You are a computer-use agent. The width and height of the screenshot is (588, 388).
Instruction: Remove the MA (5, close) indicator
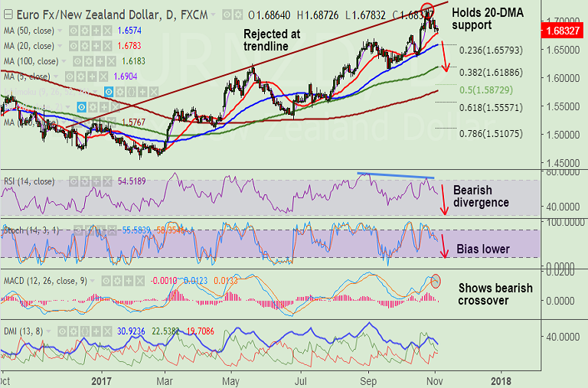[x=103, y=77]
